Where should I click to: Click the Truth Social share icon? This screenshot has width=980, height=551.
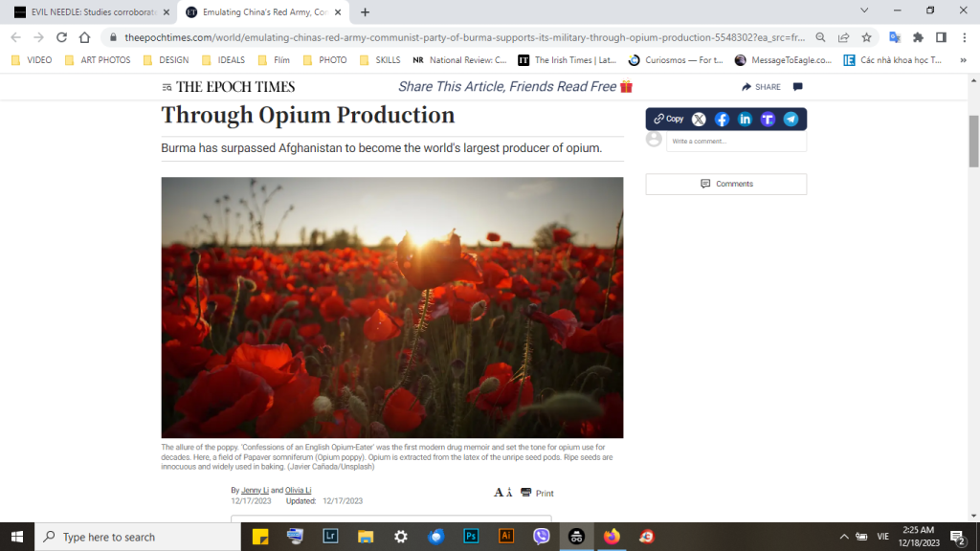click(768, 120)
